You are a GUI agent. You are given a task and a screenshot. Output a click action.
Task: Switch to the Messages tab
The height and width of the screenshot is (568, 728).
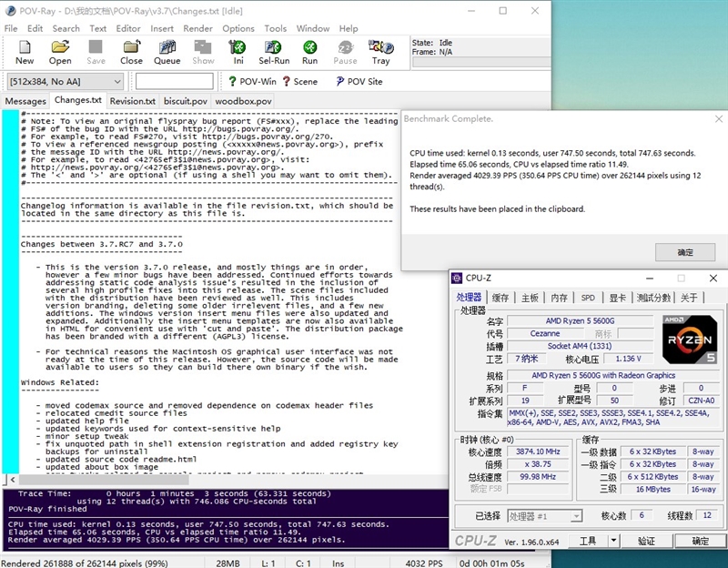25,101
